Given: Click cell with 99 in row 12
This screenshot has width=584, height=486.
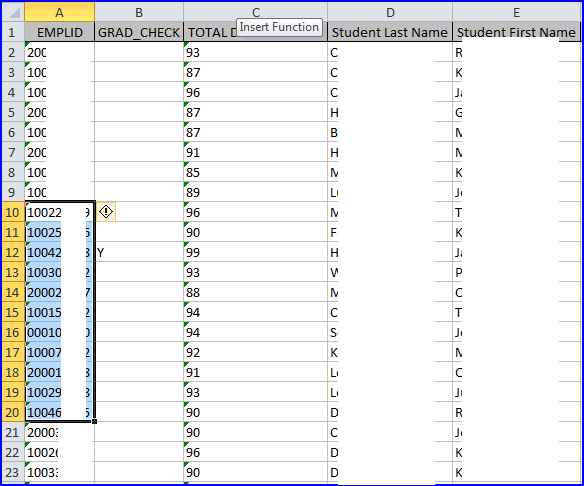Looking at the screenshot, I should tap(256, 252).
